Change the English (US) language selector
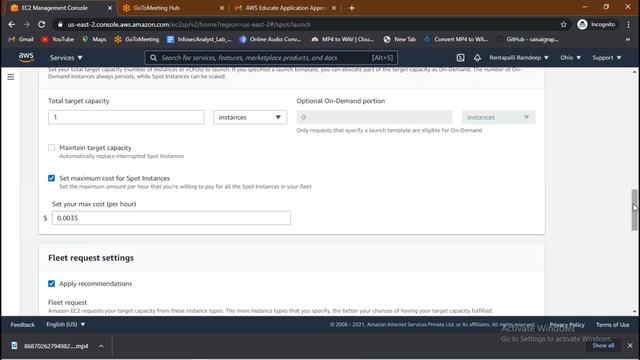The height and width of the screenshot is (360, 640). (x=65, y=324)
